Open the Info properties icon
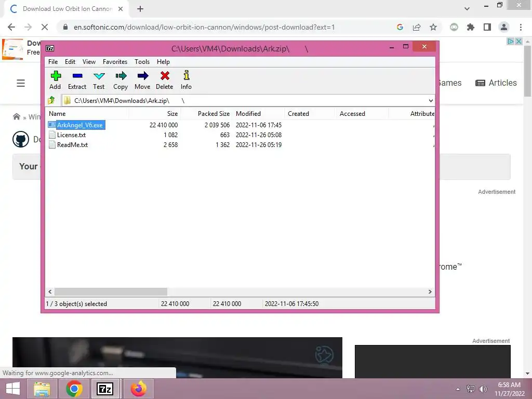The width and height of the screenshot is (532, 399). pos(187,75)
